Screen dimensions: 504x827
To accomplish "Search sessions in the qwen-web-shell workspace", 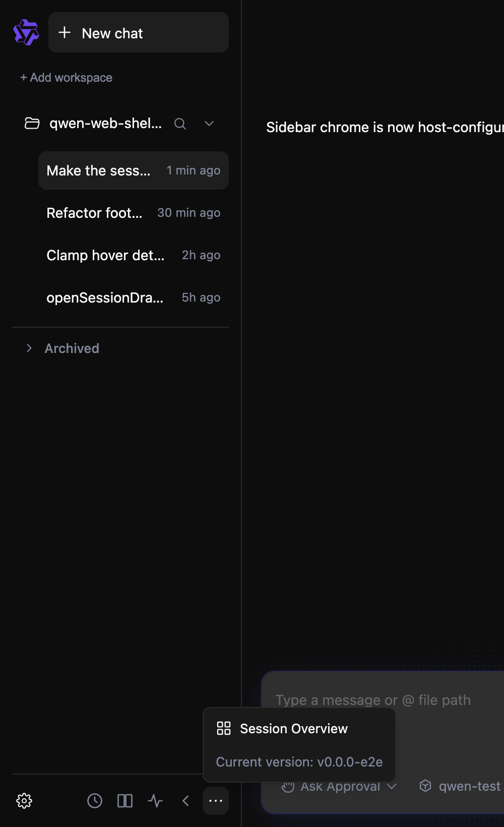I will [180, 124].
